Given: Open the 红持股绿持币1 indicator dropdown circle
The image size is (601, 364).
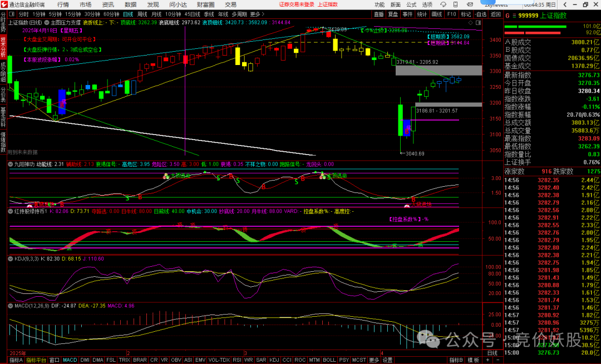Looking at the screenshot, I should 11,211.
